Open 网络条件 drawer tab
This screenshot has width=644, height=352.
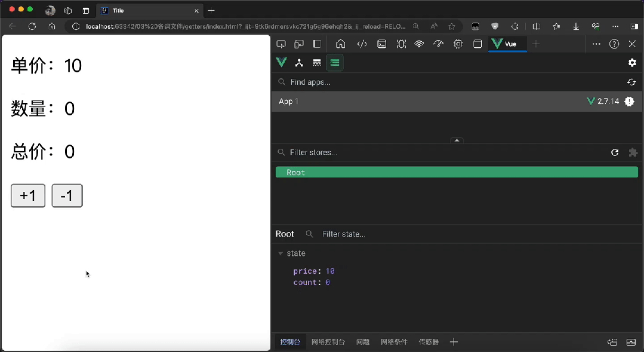tap(394, 342)
